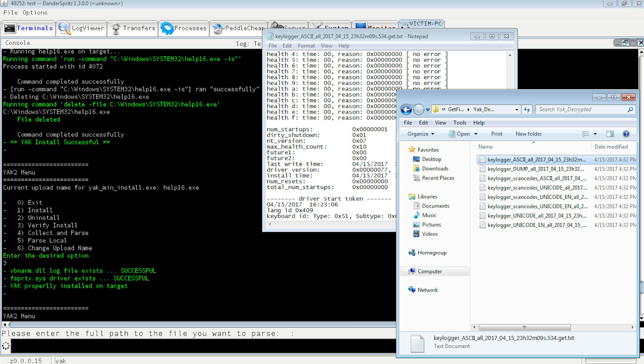Click the New folder button
The width and height of the screenshot is (644, 364).
pyautogui.click(x=528, y=134)
